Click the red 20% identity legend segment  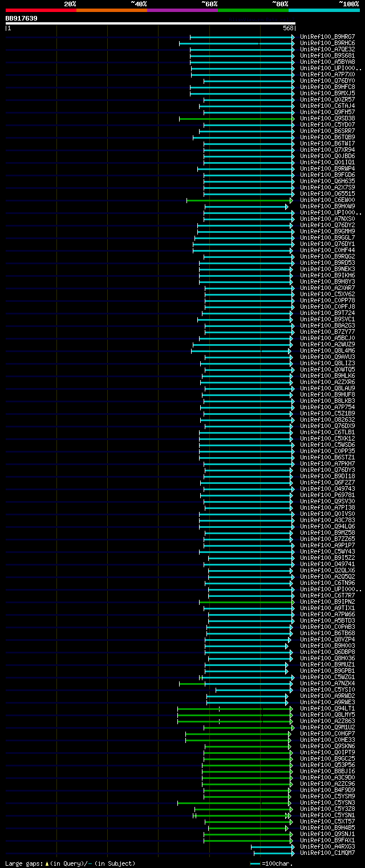[x=40, y=10]
